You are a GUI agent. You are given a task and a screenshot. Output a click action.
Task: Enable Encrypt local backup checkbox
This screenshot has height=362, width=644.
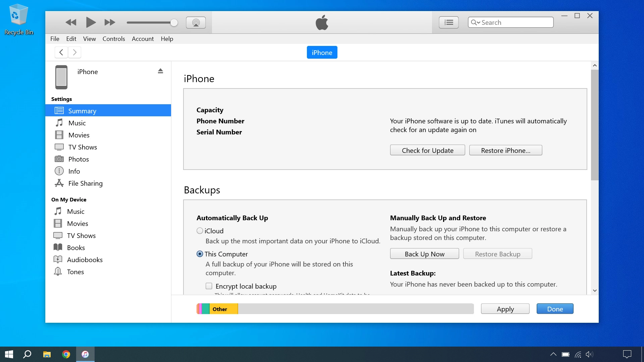pyautogui.click(x=209, y=286)
